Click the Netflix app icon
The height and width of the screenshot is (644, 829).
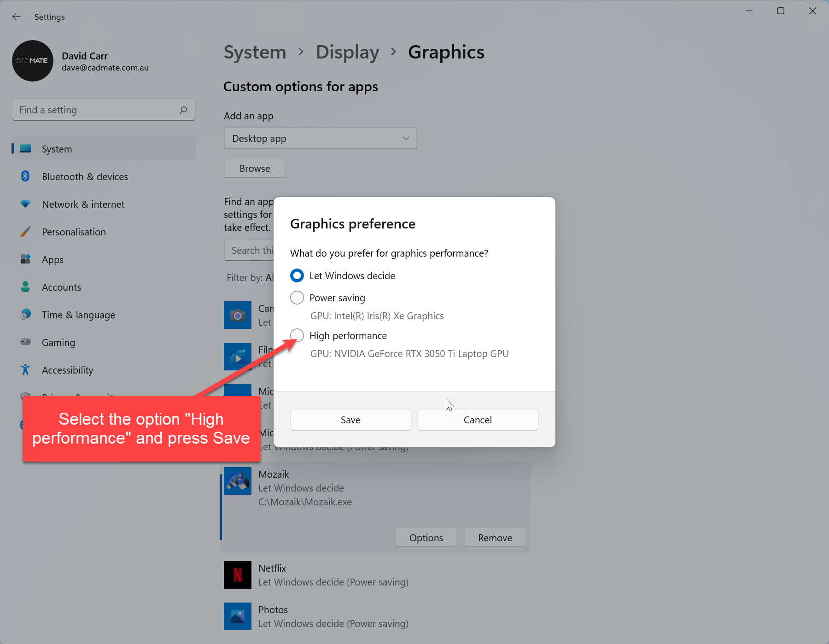[x=238, y=575]
